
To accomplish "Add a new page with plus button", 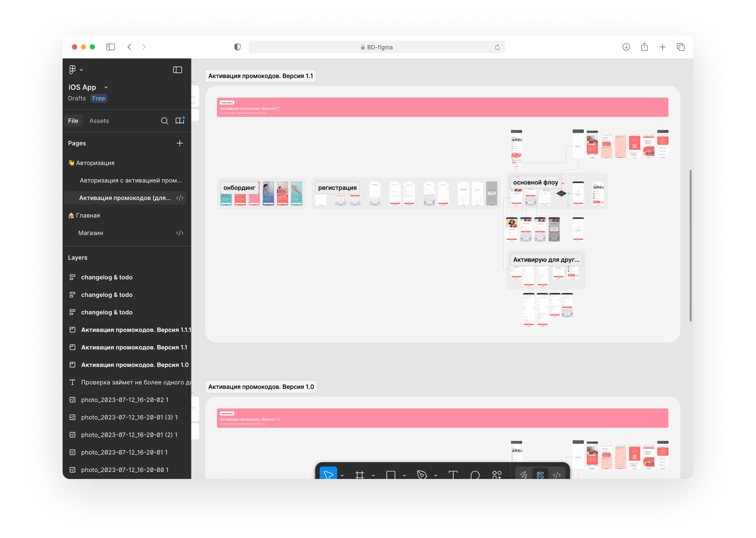I will [180, 143].
